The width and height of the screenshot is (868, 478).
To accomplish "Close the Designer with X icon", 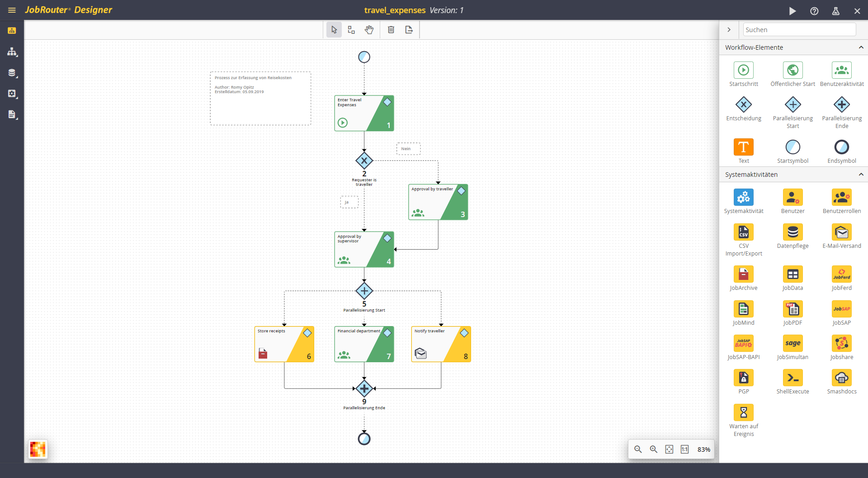I will point(857,11).
